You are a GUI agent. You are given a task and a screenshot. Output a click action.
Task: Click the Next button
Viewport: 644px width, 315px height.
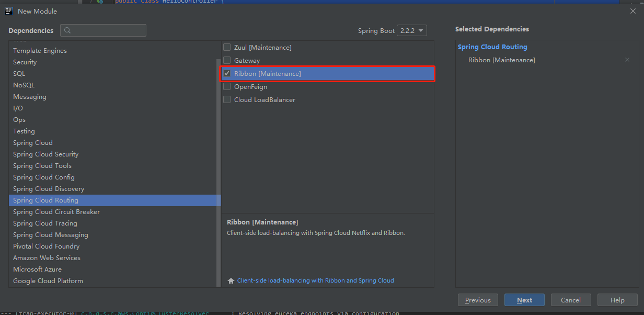pyautogui.click(x=524, y=300)
